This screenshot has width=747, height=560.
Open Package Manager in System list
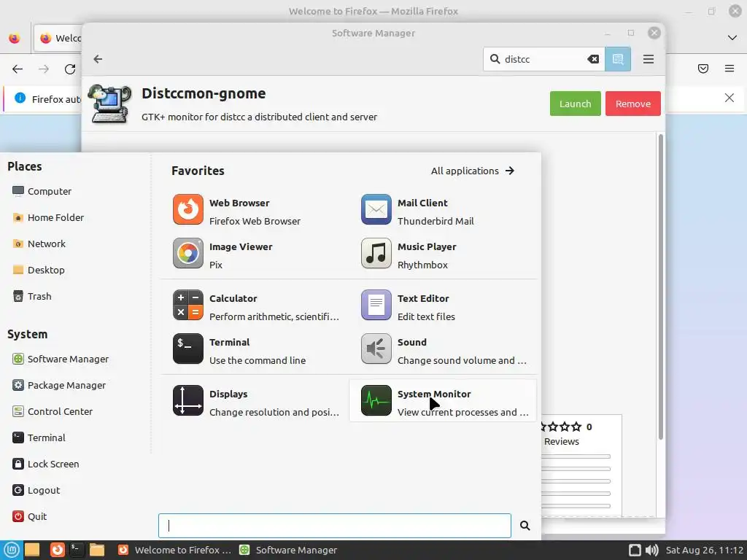(x=59, y=385)
